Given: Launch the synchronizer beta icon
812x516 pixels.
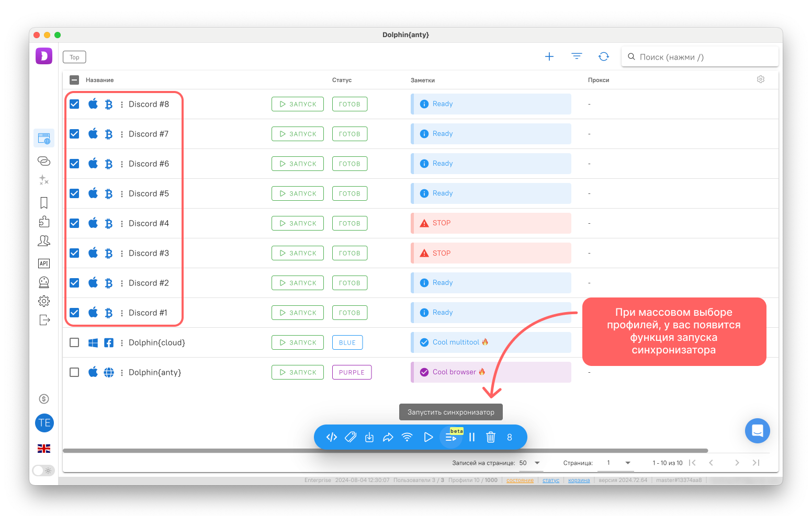Looking at the screenshot, I should tap(451, 438).
